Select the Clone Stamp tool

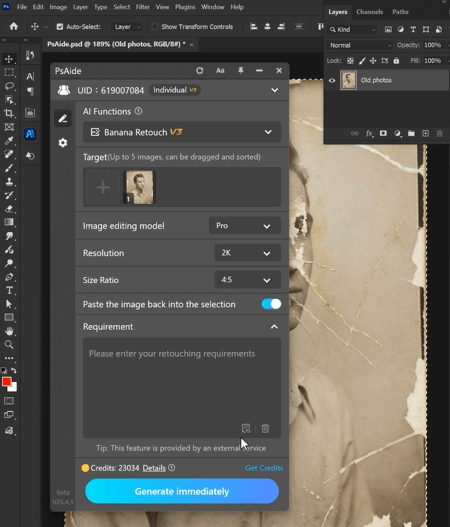tap(9, 182)
